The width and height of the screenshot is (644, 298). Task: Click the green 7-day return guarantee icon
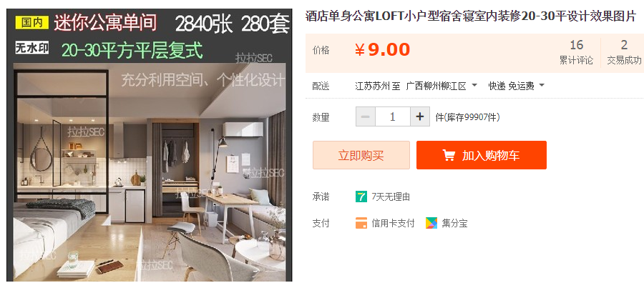click(x=361, y=197)
